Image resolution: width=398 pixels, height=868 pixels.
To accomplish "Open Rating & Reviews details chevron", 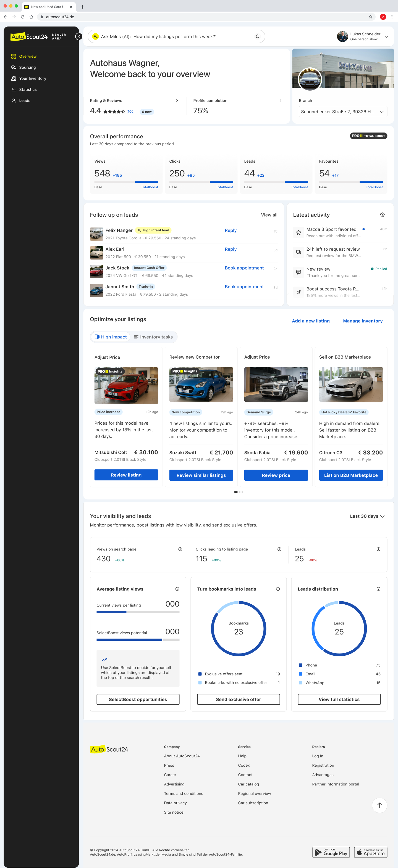I will [x=177, y=100].
